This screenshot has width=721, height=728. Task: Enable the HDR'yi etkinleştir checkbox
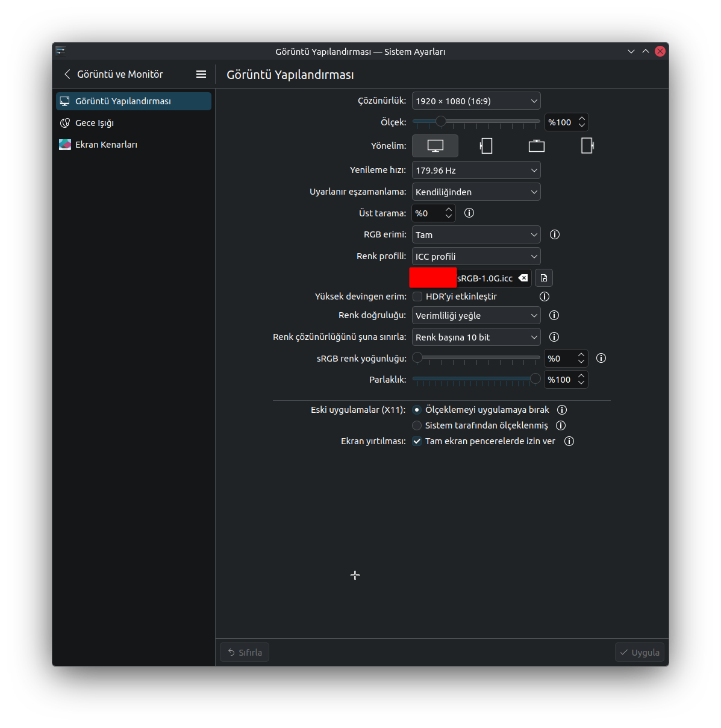pyautogui.click(x=417, y=297)
